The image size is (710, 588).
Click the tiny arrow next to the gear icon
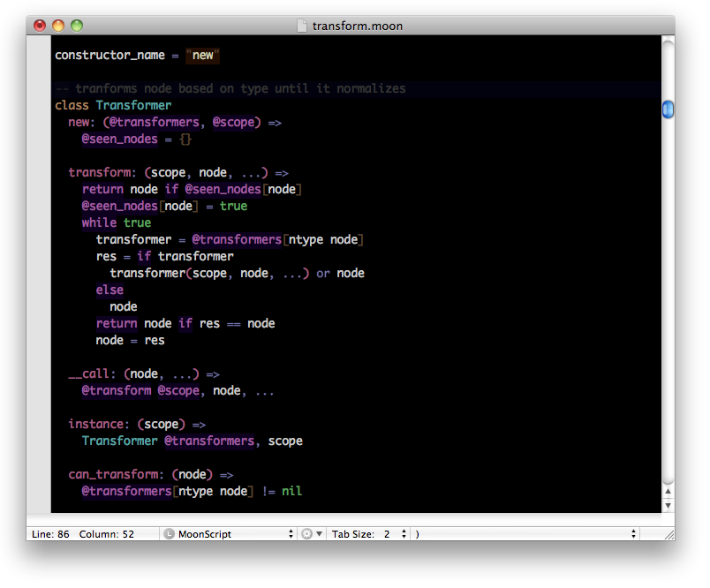(318, 533)
